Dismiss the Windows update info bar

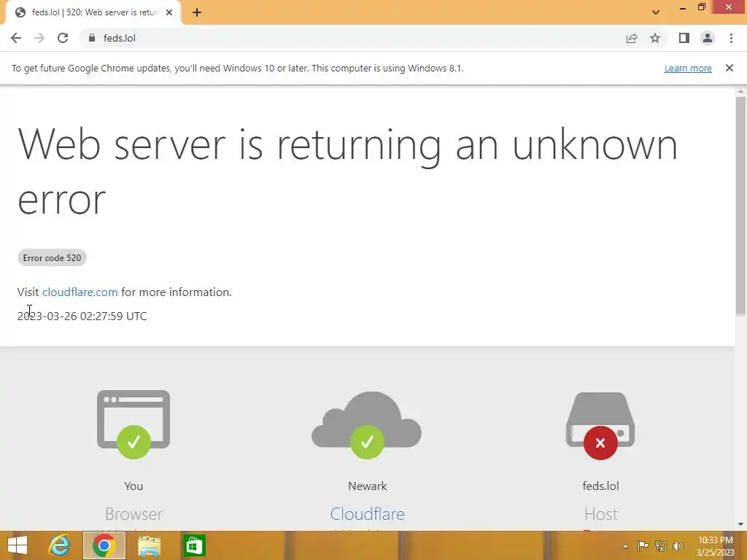coord(729,68)
